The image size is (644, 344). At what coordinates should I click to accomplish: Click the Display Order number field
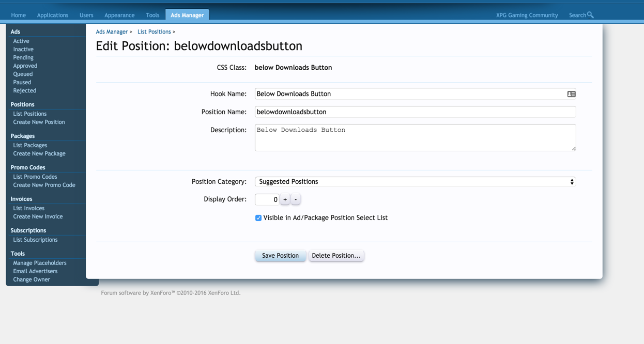pyautogui.click(x=267, y=199)
